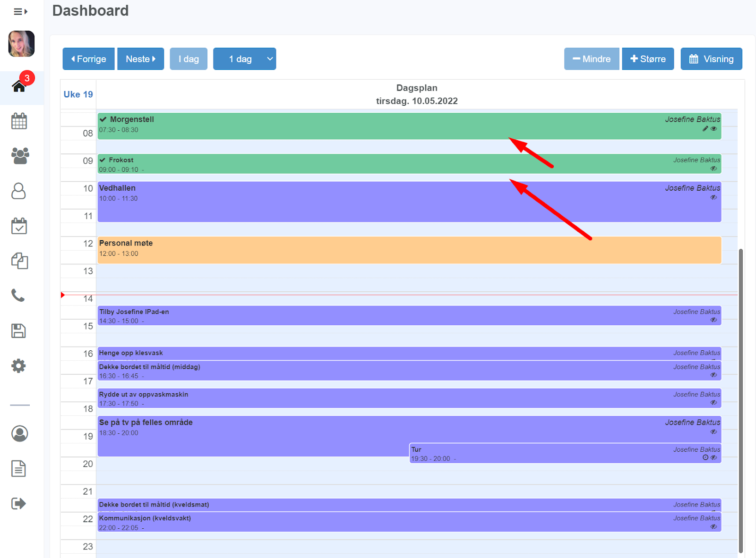
Task: Go to previous day with Forrige
Action: tap(88, 59)
